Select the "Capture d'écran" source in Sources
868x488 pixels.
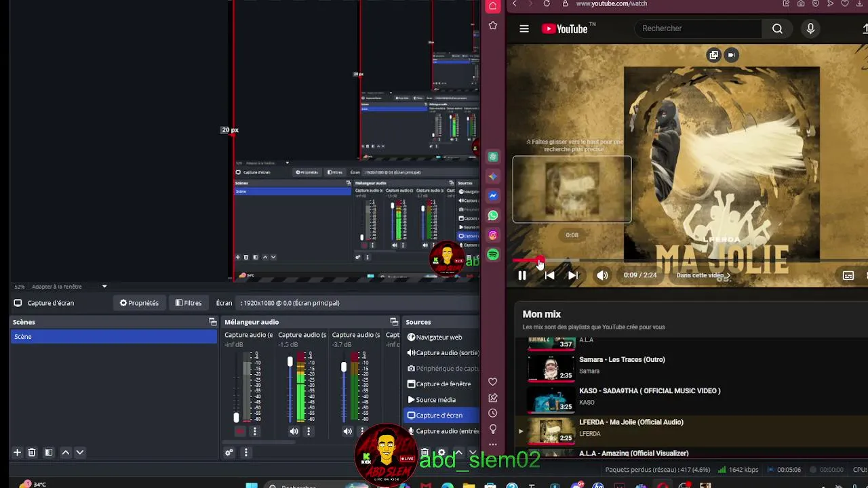442,415
